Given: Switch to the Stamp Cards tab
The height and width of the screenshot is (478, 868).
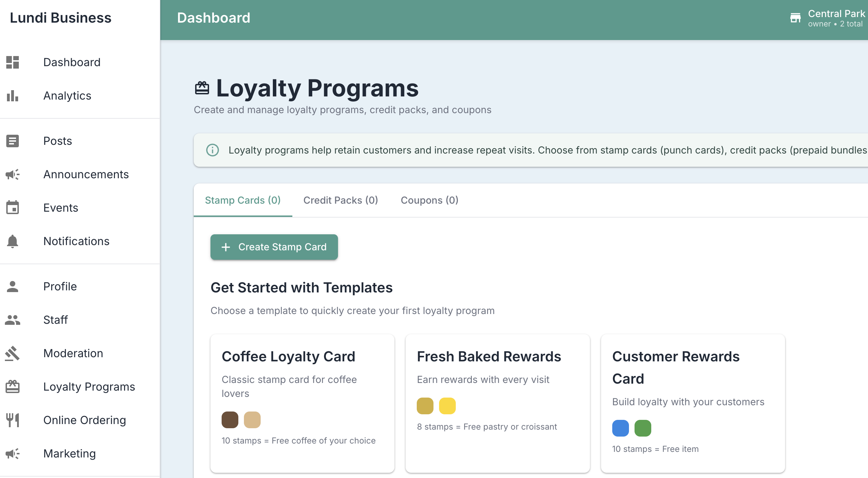Looking at the screenshot, I should (x=243, y=200).
